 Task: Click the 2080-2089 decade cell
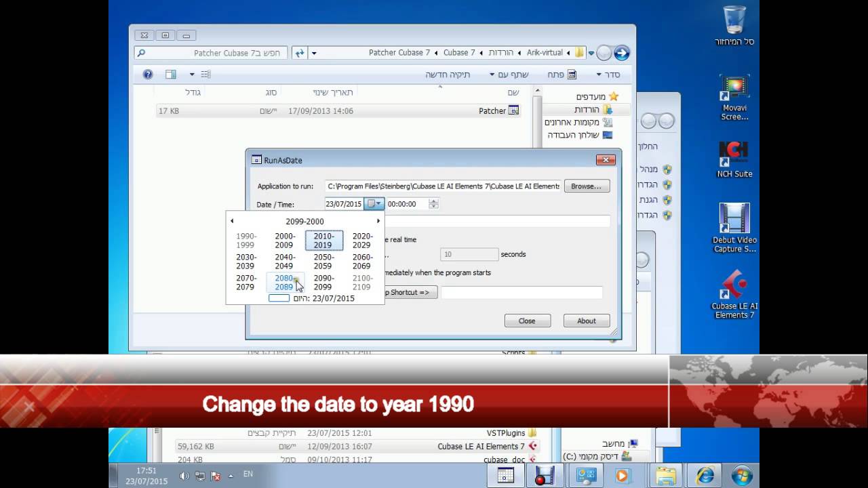click(285, 283)
